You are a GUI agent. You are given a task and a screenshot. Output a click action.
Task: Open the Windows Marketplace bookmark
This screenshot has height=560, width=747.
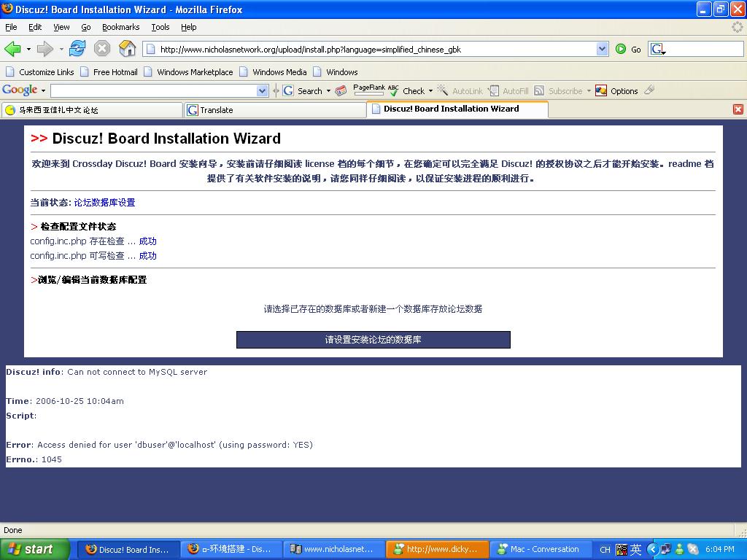click(x=189, y=72)
